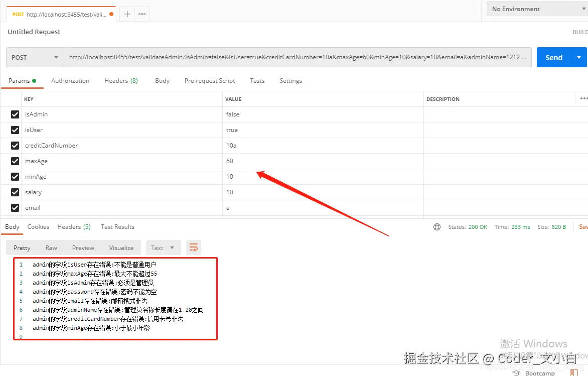Select the response Body tab

[x=12, y=226]
